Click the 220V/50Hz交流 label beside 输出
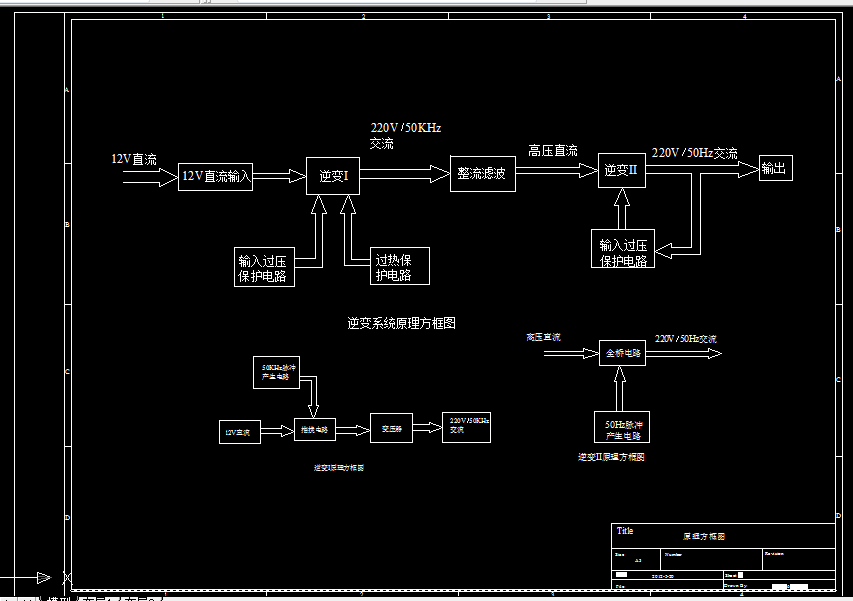 point(695,153)
